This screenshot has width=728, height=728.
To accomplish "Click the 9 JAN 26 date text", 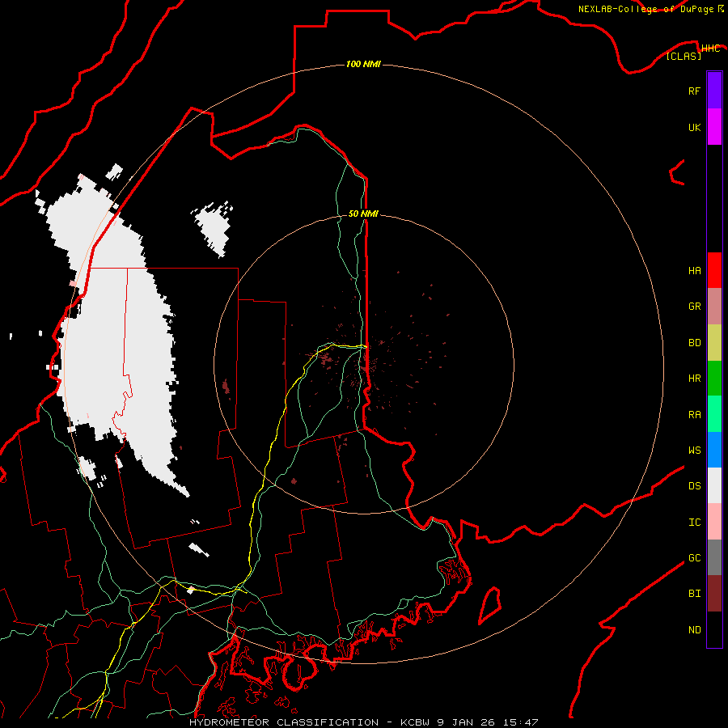I will (468, 722).
